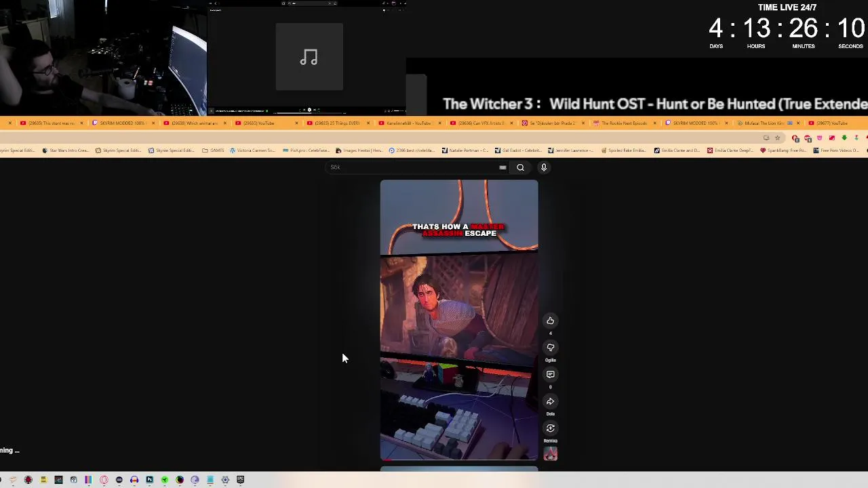Open Audacity headphones icon in taskbar
The height and width of the screenshot is (488, 868).
point(134,480)
